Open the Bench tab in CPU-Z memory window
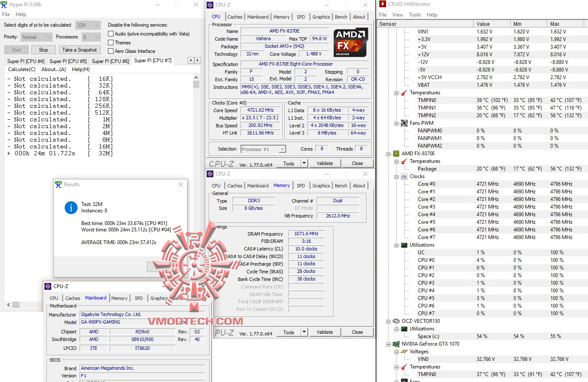The image size is (588, 382). [x=341, y=186]
